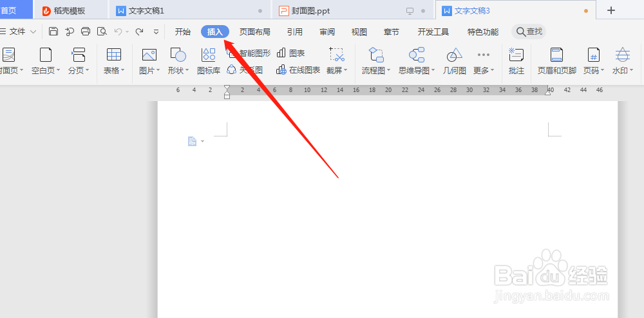Screen dimensions: 644x318
Task: Click the 图片 picture icon
Action: pos(149,55)
